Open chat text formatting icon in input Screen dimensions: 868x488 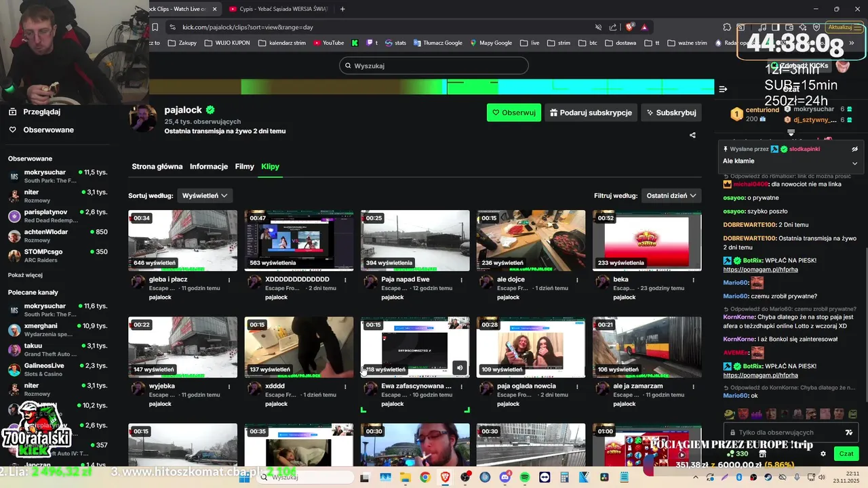pyautogui.click(x=848, y=432)
